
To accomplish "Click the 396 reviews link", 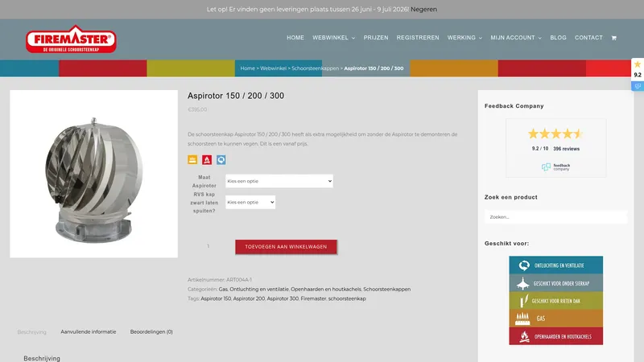I will click(x=567, y=149).
